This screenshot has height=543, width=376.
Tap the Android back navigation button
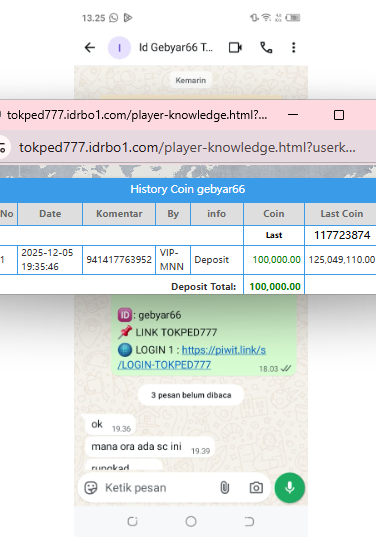[249, 521]
